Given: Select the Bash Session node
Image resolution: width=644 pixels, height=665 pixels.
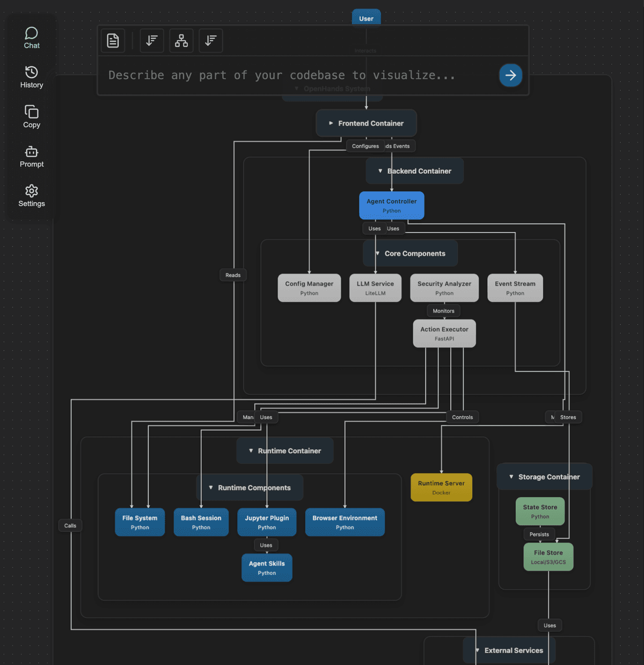Looking at the screenshot, I should (201, 522).
